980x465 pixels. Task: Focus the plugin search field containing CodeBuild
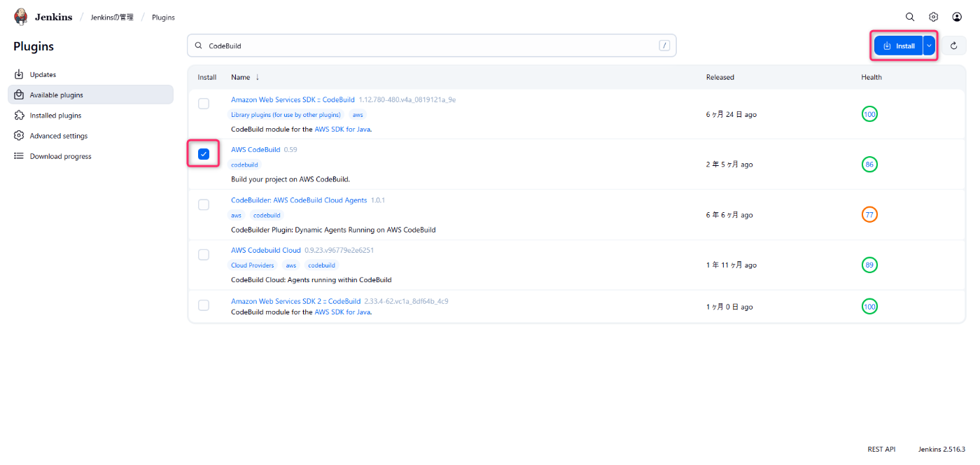[431, 46]
